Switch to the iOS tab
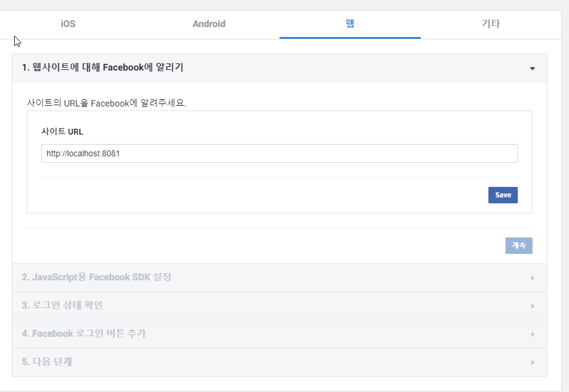569x392 pixels. point(68,24)
